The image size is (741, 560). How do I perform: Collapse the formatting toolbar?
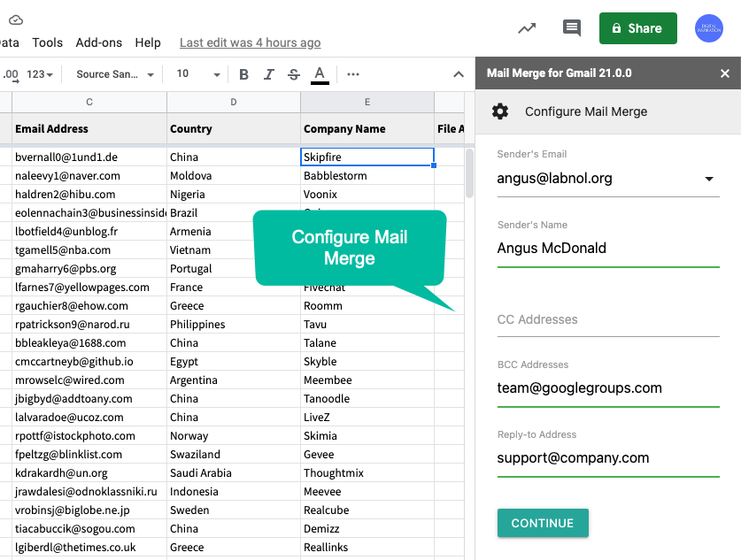[x=458, y=75]
